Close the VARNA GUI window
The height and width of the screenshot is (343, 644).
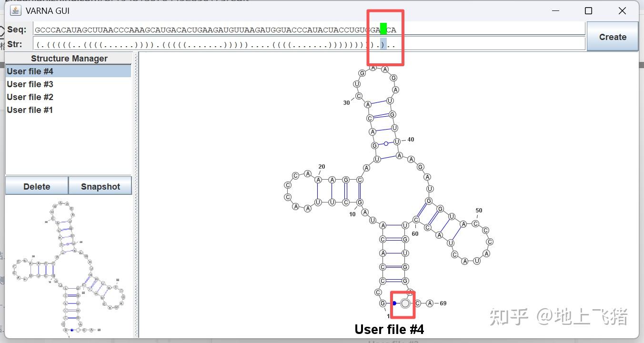(x=622, y=11)
